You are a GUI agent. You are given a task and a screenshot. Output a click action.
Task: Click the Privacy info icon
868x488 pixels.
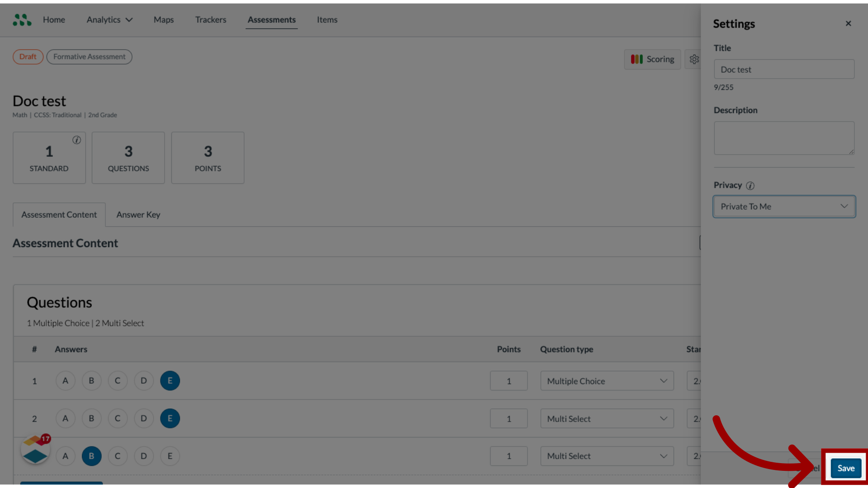(750, 186)
